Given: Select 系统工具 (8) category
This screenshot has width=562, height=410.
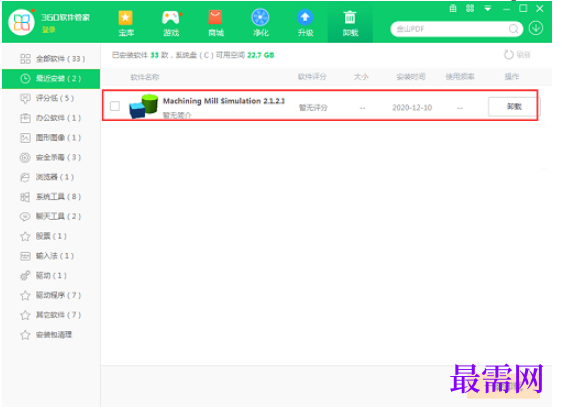Looking at the screenshot, I should [51, 197].
